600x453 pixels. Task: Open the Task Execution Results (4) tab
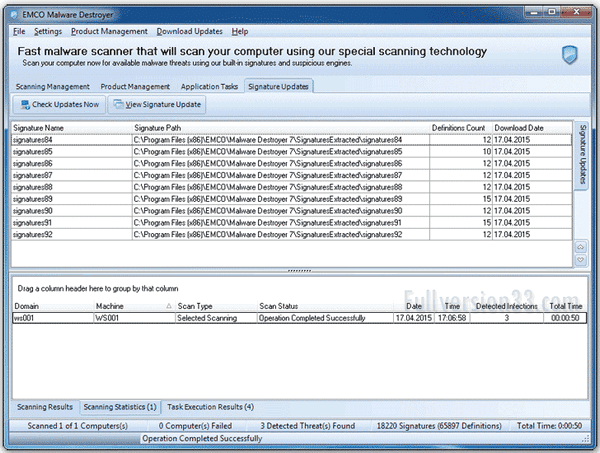[x=210, y=407]
